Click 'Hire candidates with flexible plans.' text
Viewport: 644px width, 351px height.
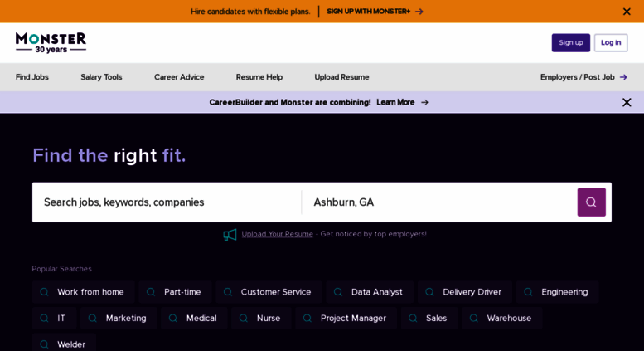[x=250, y=12]
